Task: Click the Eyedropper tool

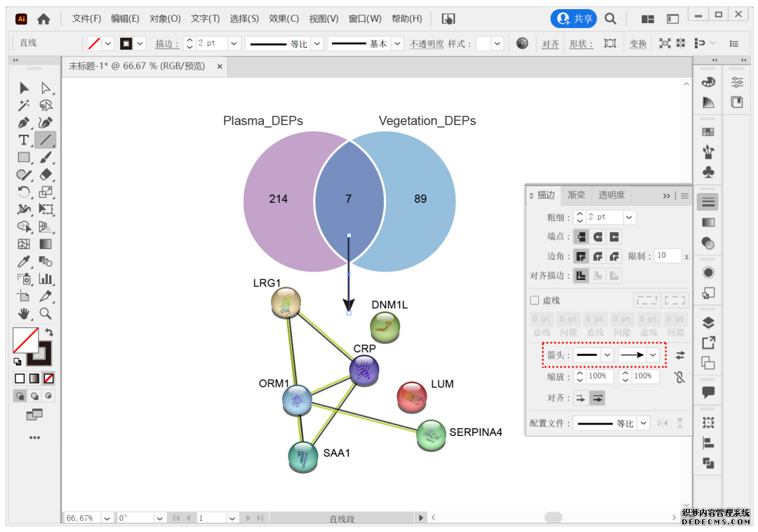Action: (x=24, y=262)
